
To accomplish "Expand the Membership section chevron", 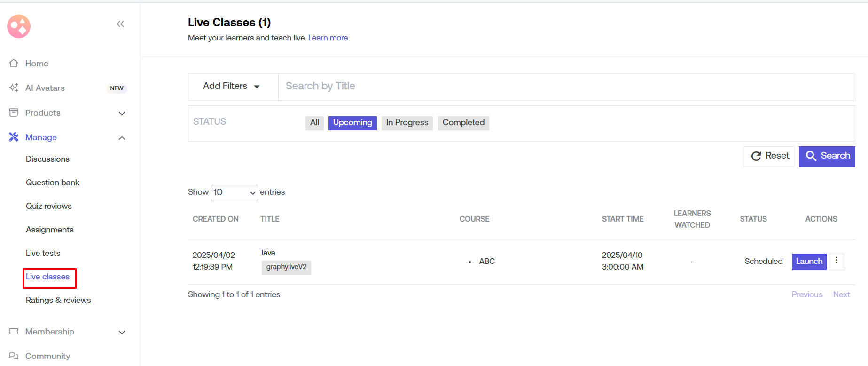I will coord(122,332).
